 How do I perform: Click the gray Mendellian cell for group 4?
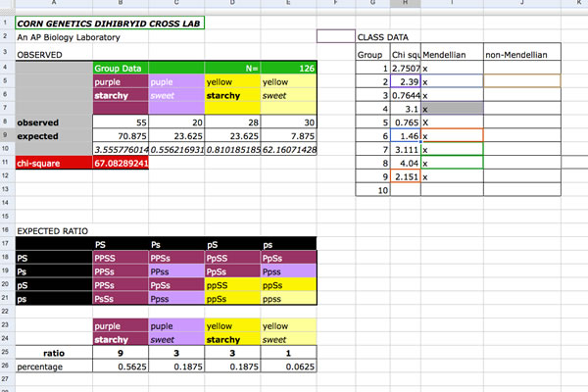tap(452, 109)
